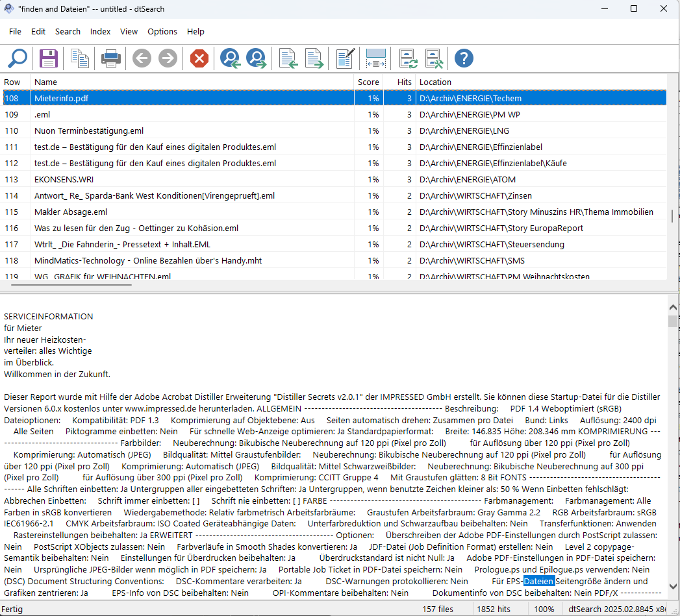Jump to the previous search hit
Screen dimensions: 680x616
click(x=230, y=58)
